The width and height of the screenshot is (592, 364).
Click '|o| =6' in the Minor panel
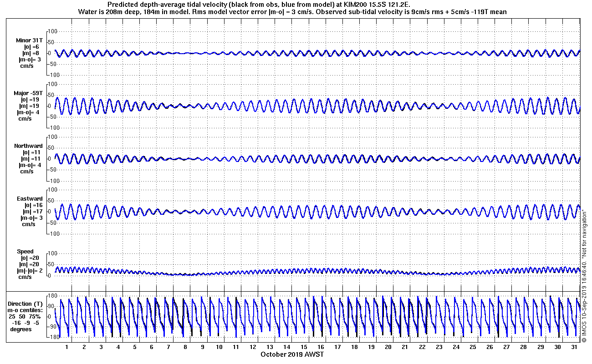tap(31, 47)
